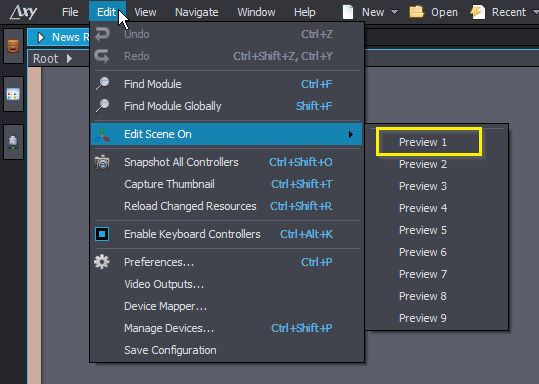Click the Snapshot All Controllers camera icon
The height and width of the screenshot is (384, 539).
point(102,162)
